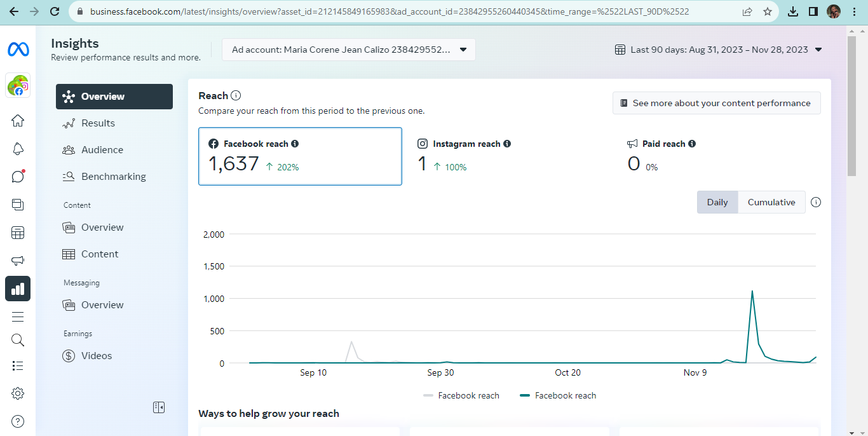This screenshot has width=868, height=436.
Task: Switch chart to Cumulative view
Action: [x=771, y=202]
